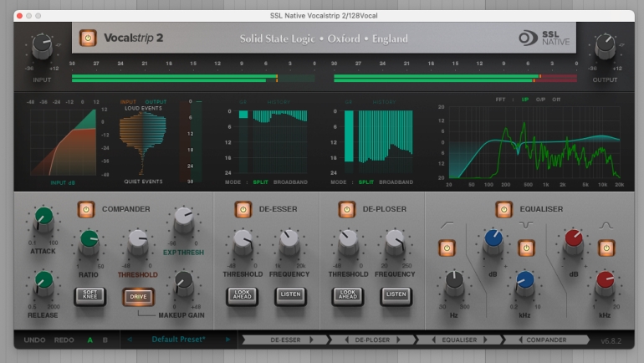The height and width of the screenshot is (363, 644).
Task: Click the Output label in loud events display
Action: [156, 102]
